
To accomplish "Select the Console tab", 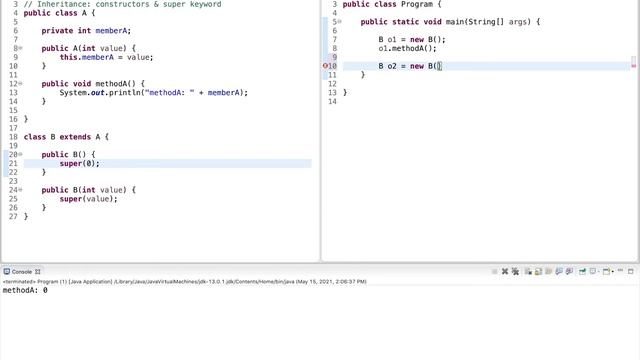I will click(x=21, y=272).
